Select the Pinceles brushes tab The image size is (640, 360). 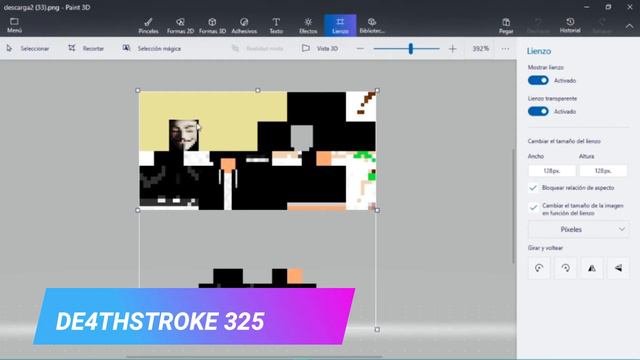click(x=148, y=25)
